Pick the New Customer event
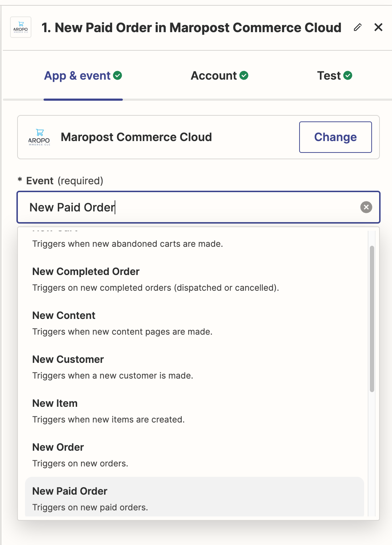Image resolution: width=392 pixels, height=545 pixels. (195, 367)
